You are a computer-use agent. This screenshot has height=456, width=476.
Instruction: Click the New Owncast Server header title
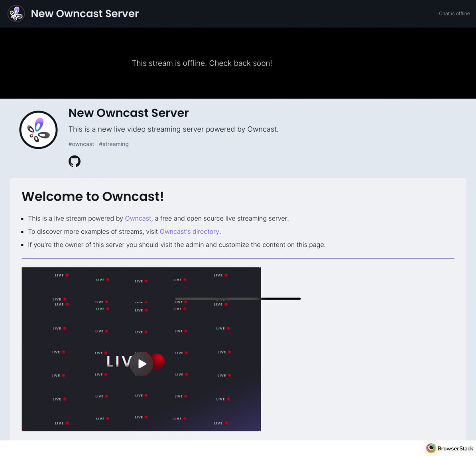[85, 14]
